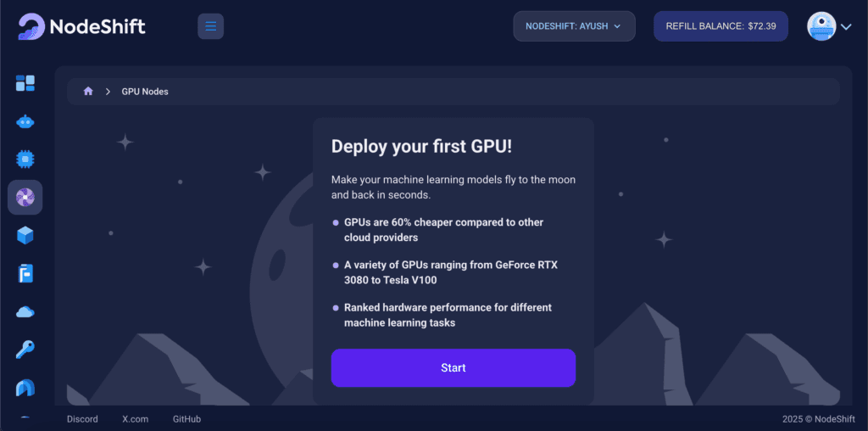Toggle the hamburger sidebar menu button

click(x=210, y=26)
